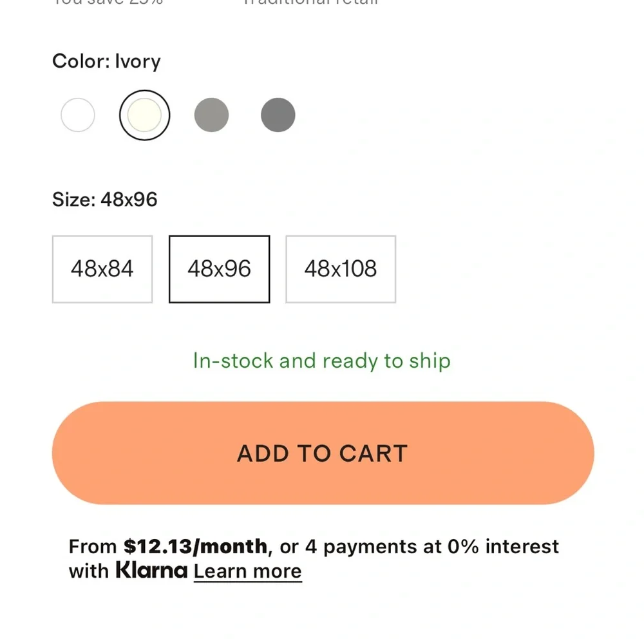Click the cut-off Traditional retail text
This screenshot has width=644, height=644.
click(310, 3)
